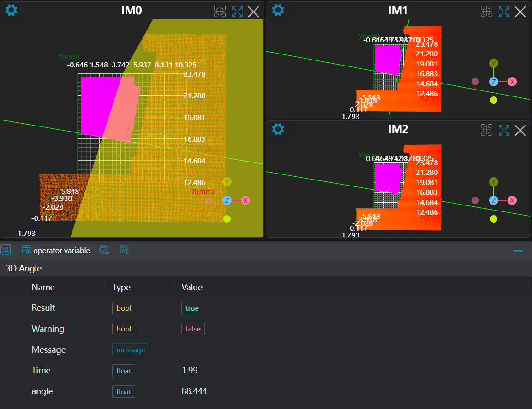Click the message type tag
This screenshot has height=409, width=532.
point(131,350)
